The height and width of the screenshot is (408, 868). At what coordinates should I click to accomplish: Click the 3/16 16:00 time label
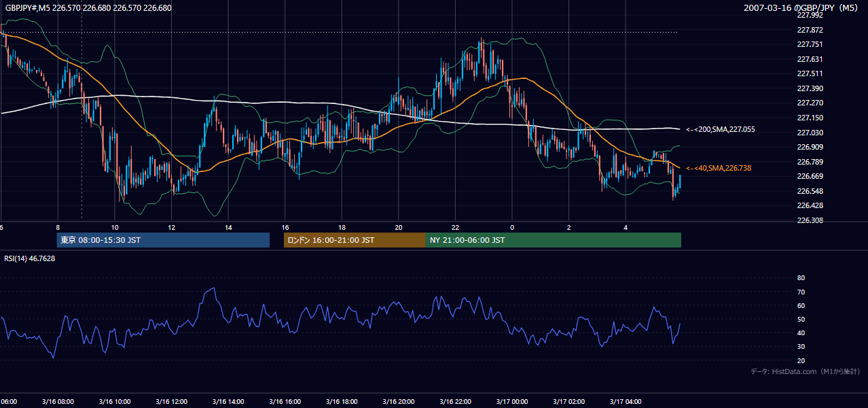285,402
